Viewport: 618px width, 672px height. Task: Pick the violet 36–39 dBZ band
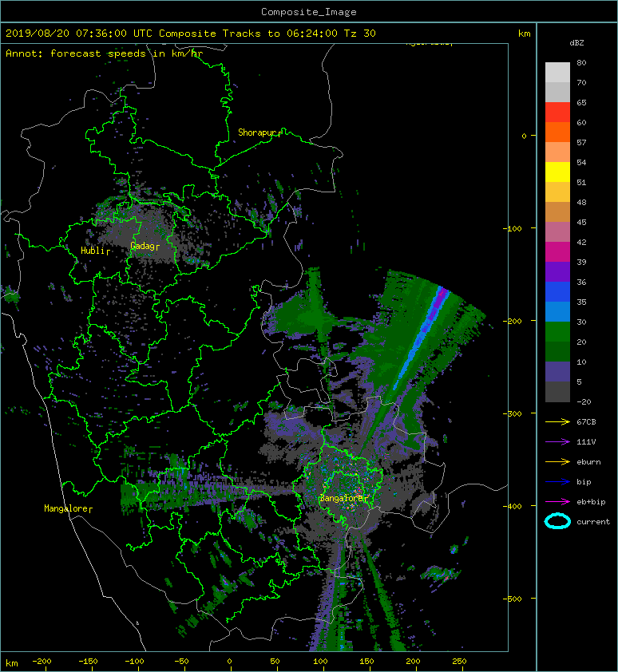pos(557,271)
